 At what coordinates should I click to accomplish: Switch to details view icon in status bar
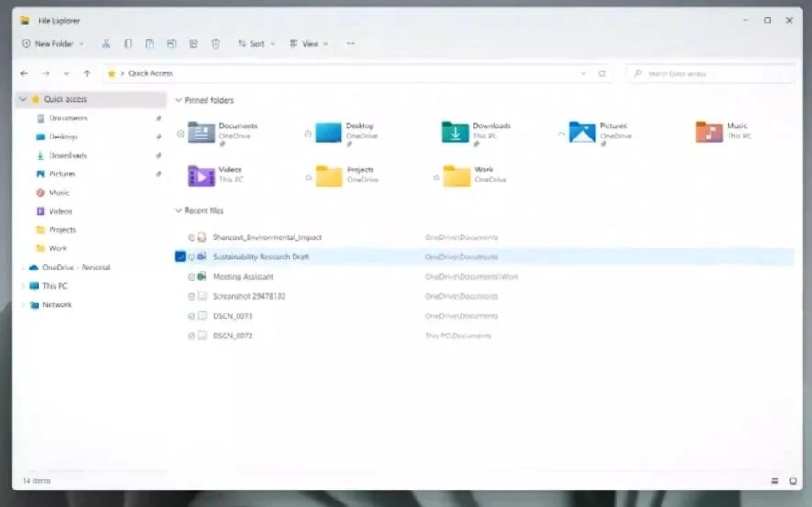tap(774, 481)
